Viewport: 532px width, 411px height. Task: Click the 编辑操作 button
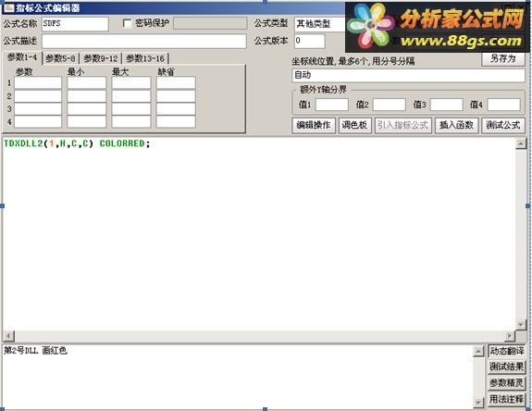point(314,125)
